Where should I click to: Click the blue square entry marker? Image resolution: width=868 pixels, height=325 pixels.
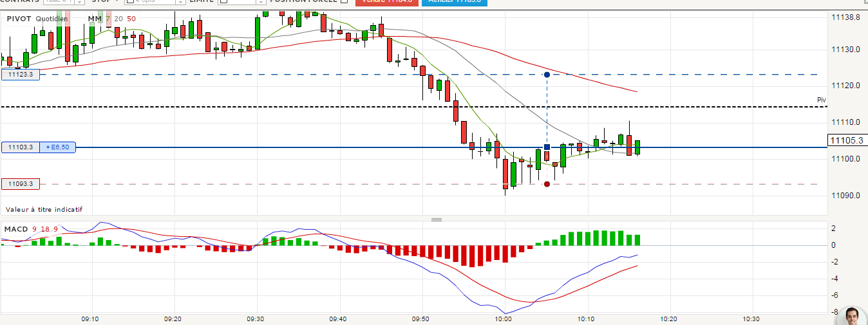click(x=547, y=147)
